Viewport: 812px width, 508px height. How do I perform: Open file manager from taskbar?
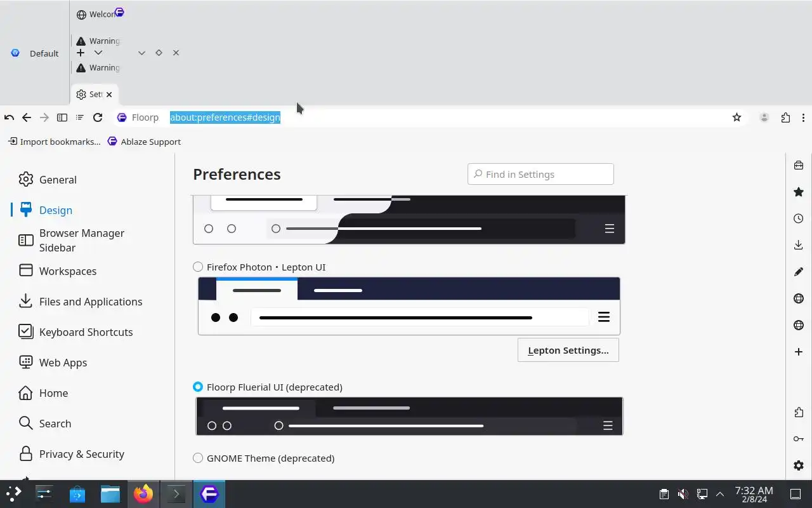point(110,494)
